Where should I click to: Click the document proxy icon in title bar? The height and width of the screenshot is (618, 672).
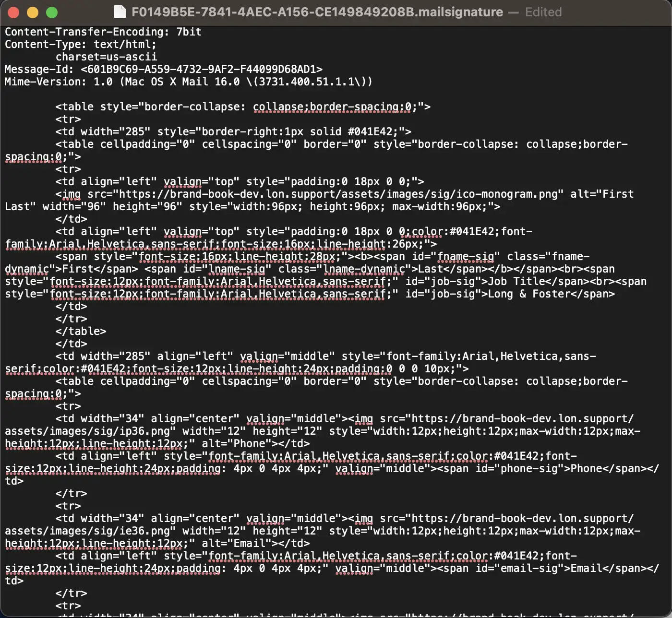pyautogui.click(x=120, y=12)
